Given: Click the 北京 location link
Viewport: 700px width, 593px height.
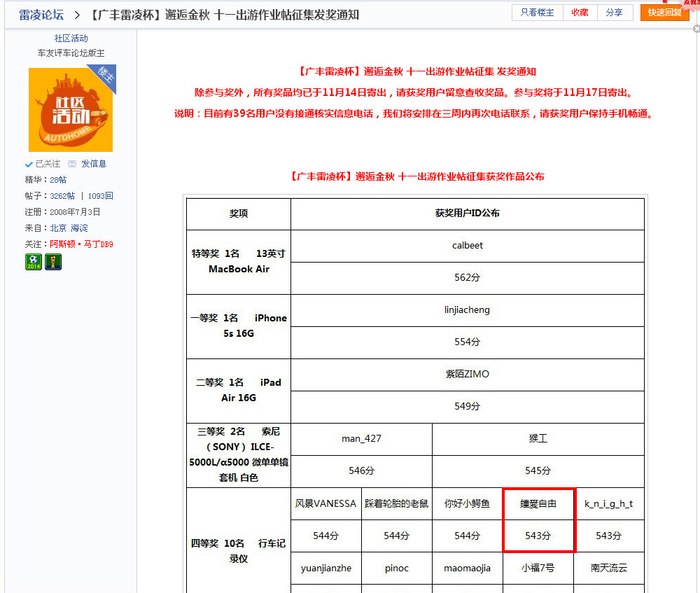Looking at the screenshot, I should click(58, 228).
